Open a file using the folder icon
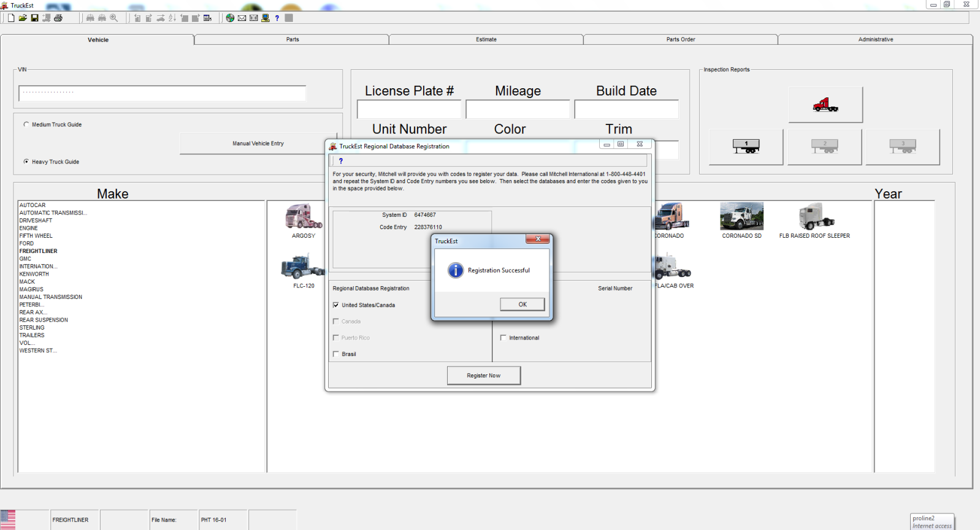 coord(23,18)
